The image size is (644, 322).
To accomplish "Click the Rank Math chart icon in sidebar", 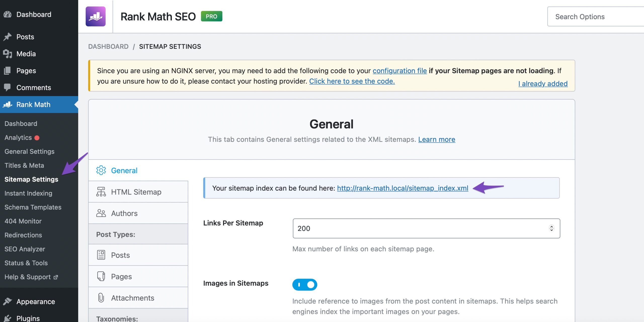I will pyautogui.click(x=8, y=104).
